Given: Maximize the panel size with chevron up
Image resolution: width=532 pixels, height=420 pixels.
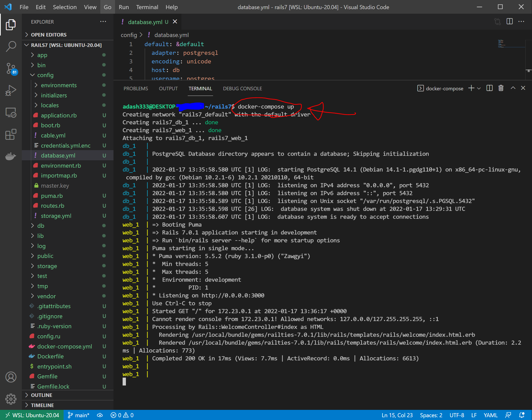Looking at the screenshot, I should 513,88.
